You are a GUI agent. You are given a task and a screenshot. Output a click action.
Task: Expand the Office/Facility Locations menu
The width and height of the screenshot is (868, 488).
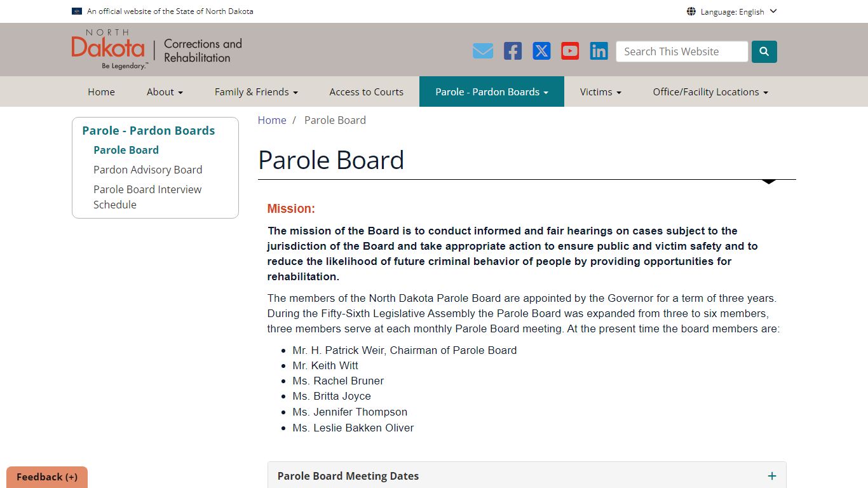(x=710, y=91)
